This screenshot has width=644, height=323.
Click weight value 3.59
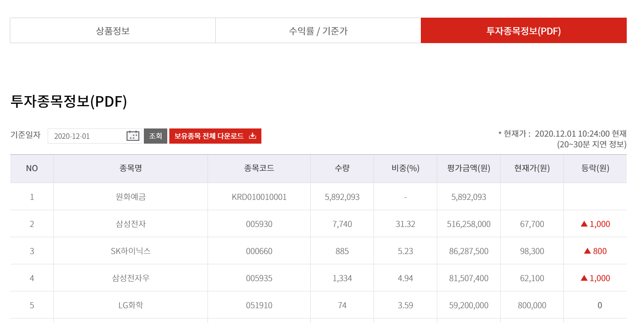[405, 305]
